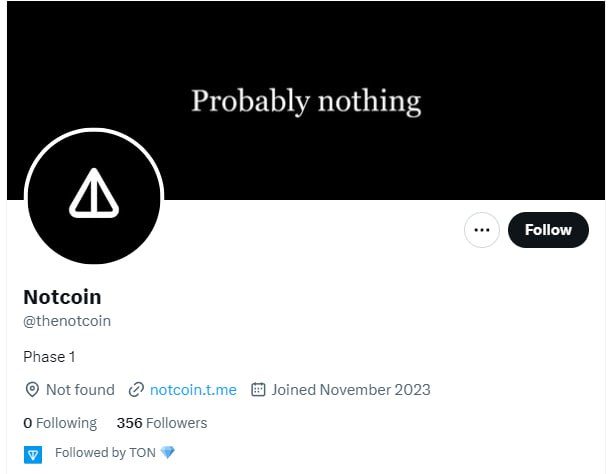The height and width of the screenshot is (474, 609).
Task: Click the calendar icon beside join date
Action: (258, 389)
